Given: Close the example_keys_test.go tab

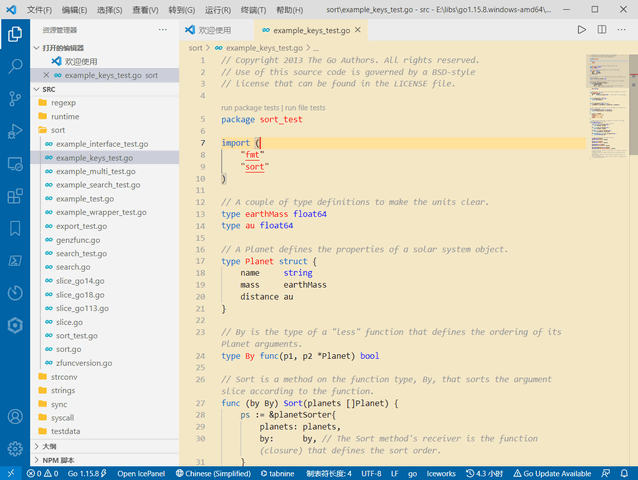Looking at the screenshot, I should [358, 30].
